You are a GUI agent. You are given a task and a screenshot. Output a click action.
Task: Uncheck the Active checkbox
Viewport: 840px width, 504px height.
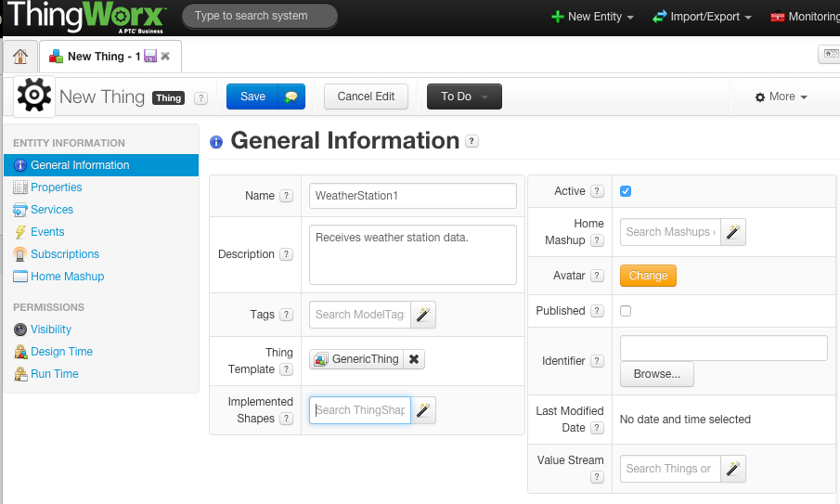(x=626, y=191)
